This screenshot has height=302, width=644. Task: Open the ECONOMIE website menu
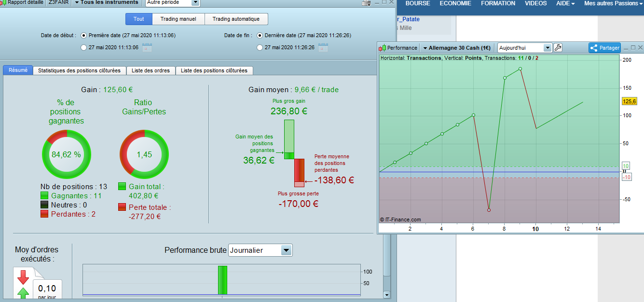[x=455, y=3]
